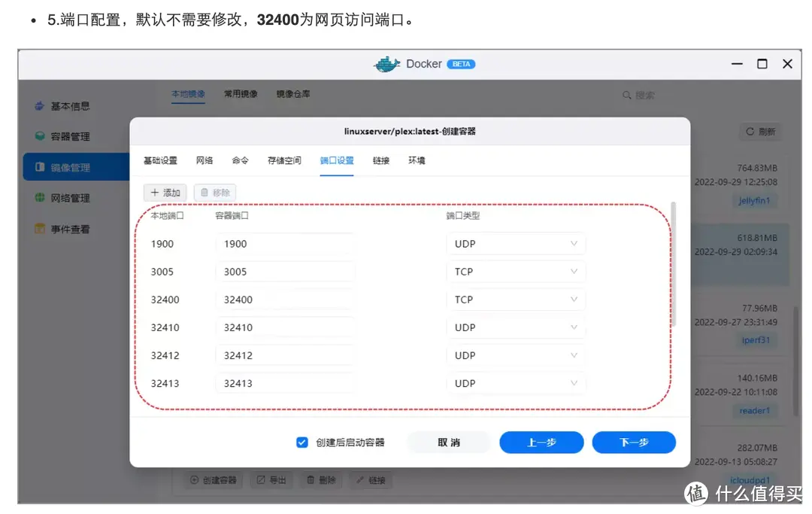Open the protocol dropdown for port 32413
Image resolution: width=812 pixels, height=514 pixels.
point(516,384)
